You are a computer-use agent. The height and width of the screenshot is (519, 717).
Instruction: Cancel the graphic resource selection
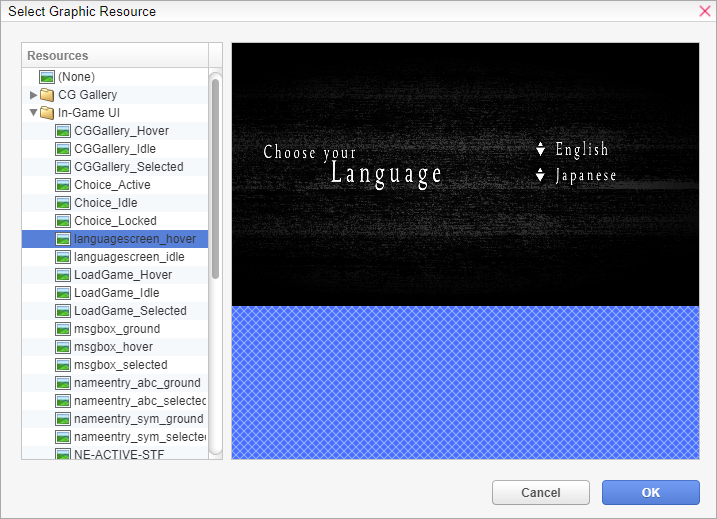pyautogui.click(x=540, y=492)
